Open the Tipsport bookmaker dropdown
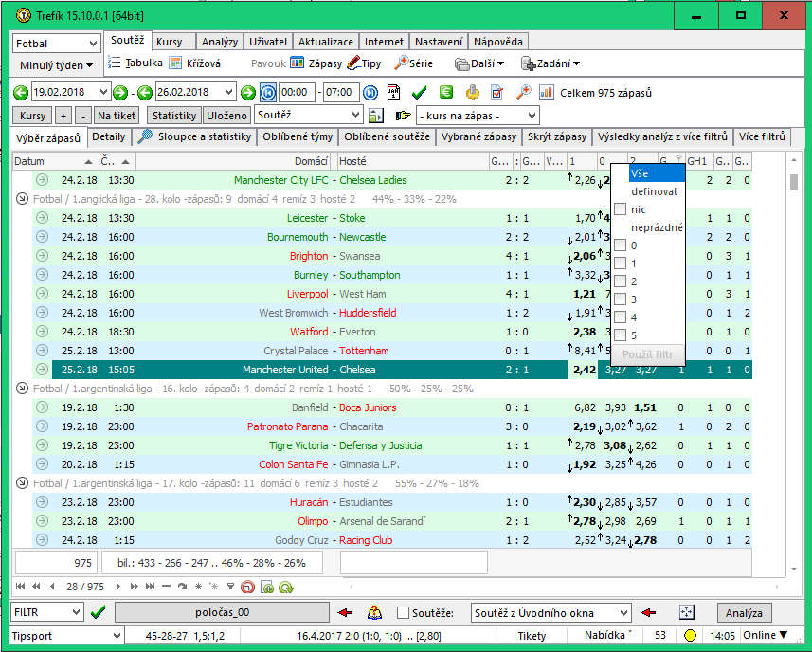Screen dimensions: 812x652 click(66, 636)
